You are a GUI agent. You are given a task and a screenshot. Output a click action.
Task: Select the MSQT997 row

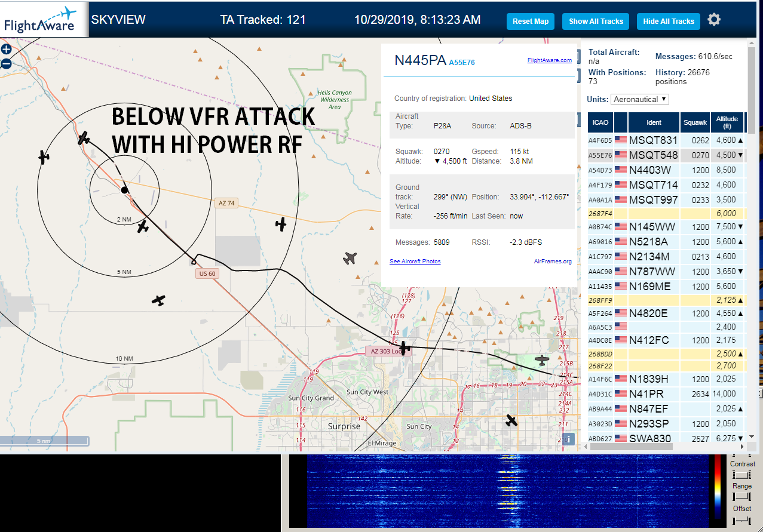pos(666,199)
